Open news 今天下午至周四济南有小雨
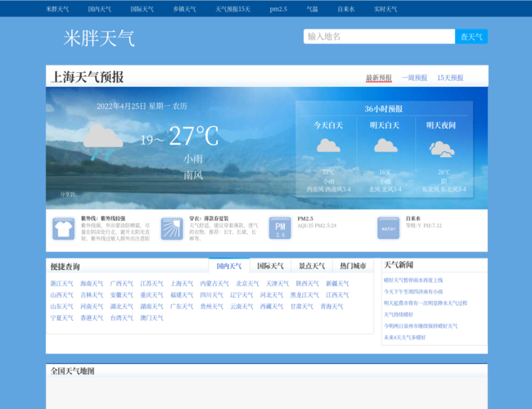 pyautogui.click(x=413, y=292)
